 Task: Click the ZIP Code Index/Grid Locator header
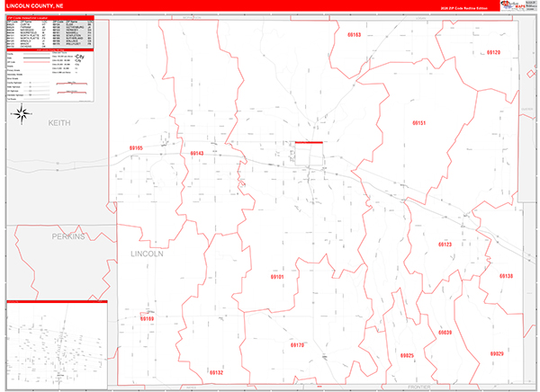coord(50,18)
